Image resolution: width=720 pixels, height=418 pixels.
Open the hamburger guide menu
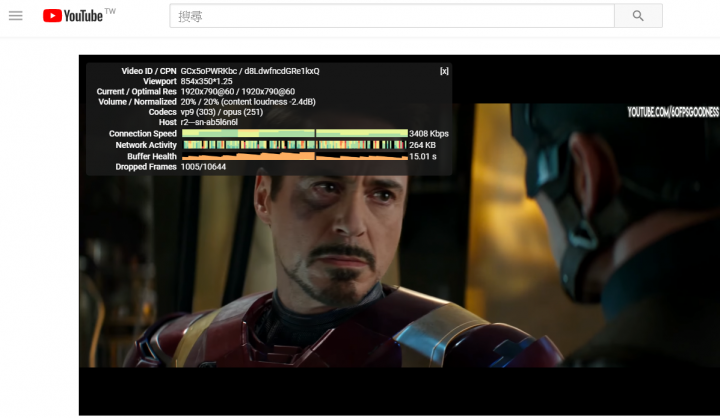16,16
